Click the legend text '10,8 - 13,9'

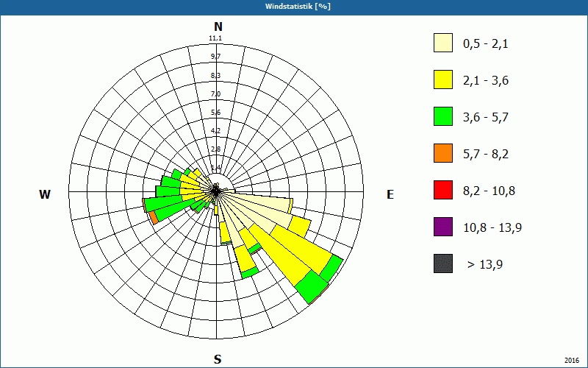(x=492, y=228)
